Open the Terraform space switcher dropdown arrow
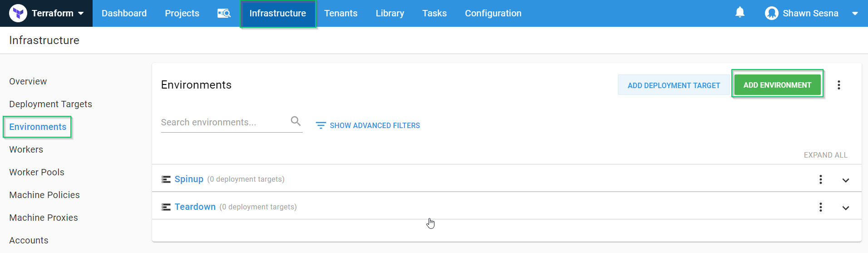Image resolution: width=868 pixels, height=253 pixels. pos(81,13)
